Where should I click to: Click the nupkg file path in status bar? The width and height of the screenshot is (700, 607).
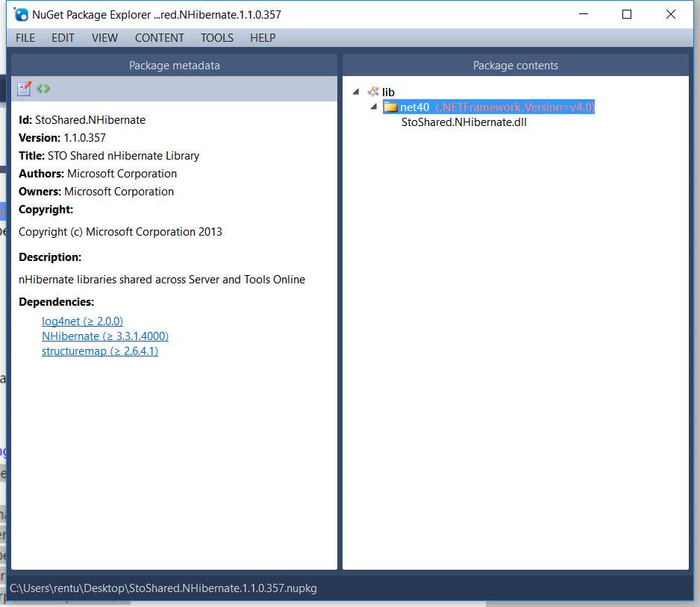pos(163,588)
